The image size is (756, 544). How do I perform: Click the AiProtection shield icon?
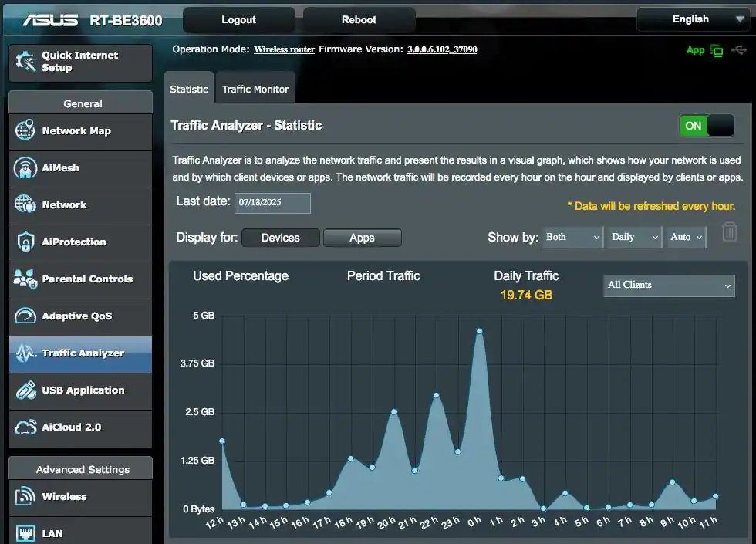pyautogui.click(x=25, y=242)
